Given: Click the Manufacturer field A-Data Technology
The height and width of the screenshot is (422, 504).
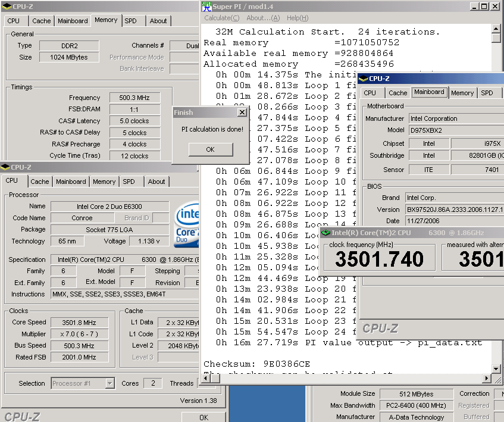Looking at the screenshot, I should pos(417,417).
